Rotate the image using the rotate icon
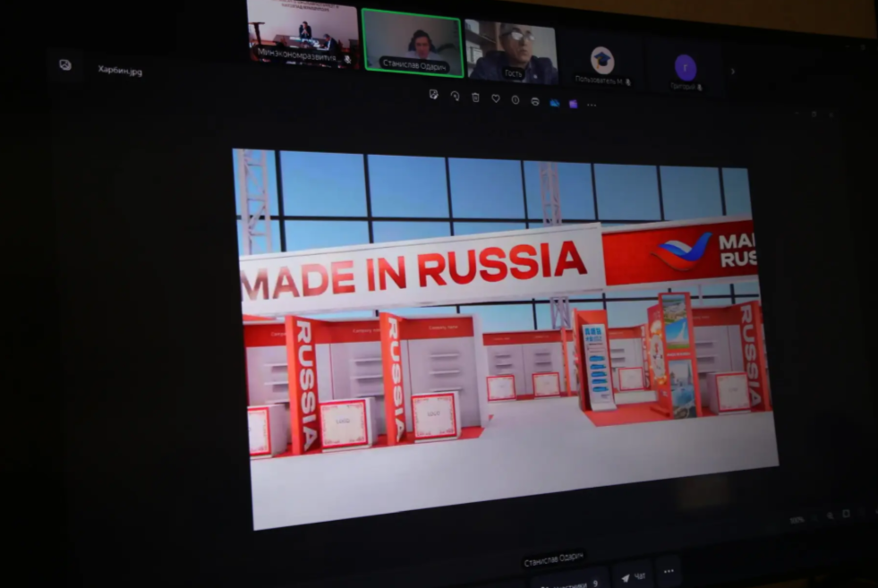878x588 pixels. (x=455, y=97)
